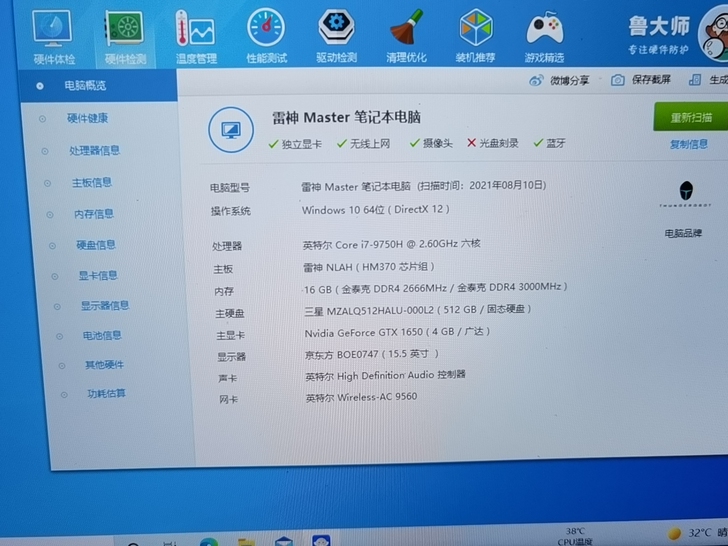
Task: Click the Wireless-AC 9560 network card text
Action: coord(361,397)
